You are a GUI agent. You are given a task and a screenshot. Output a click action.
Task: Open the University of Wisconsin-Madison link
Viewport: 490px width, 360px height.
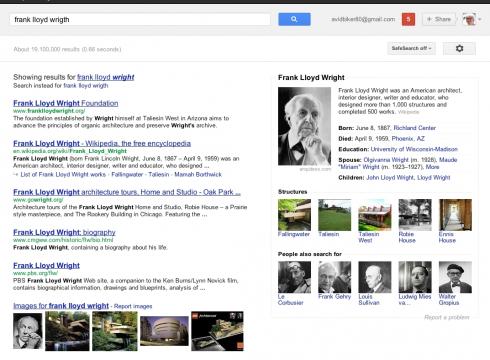[x=414, y=149]
